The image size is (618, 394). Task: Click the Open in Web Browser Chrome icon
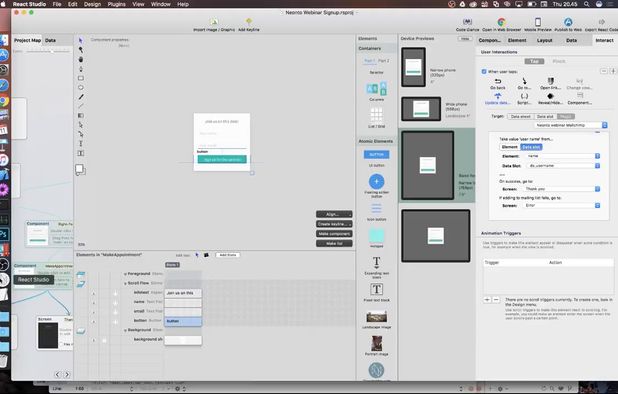(501, 22)
